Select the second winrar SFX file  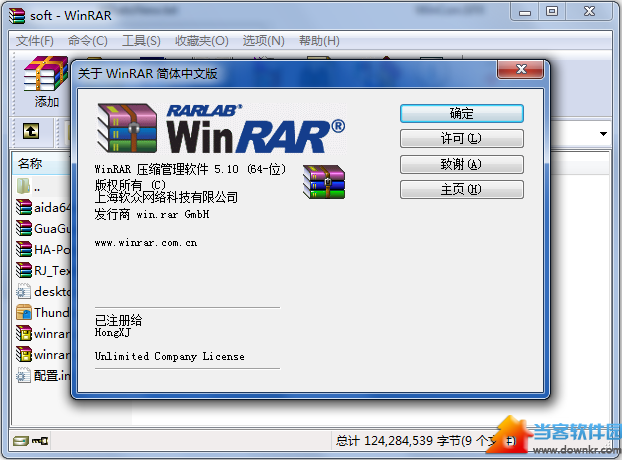point(43,355)
